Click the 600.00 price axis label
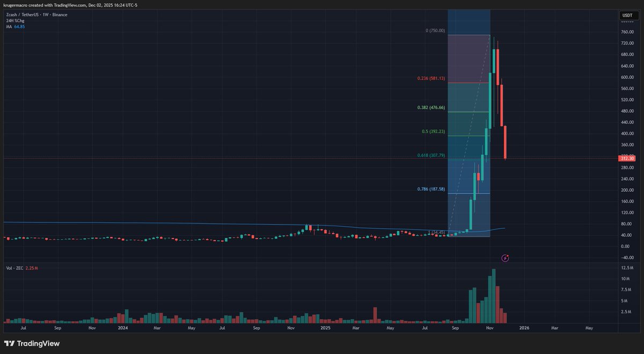644x354 pixels. click(x=627, y=77)
